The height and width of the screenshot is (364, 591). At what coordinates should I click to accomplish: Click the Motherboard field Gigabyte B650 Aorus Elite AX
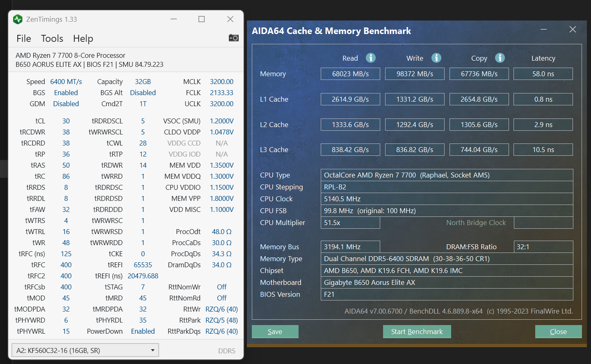[447, 282]
